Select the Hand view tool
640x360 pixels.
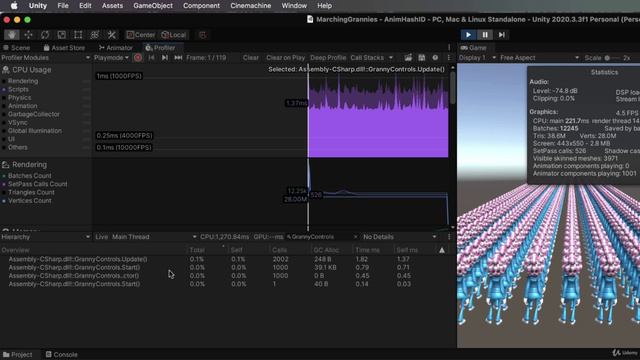click(12, 35)
